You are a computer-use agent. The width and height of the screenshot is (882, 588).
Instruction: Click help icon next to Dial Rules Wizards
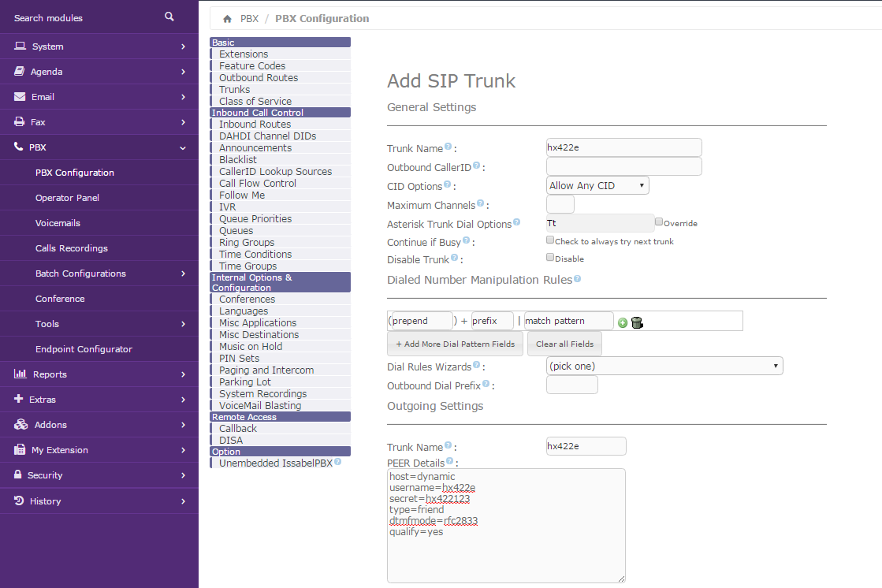click(x=476, y=366)
